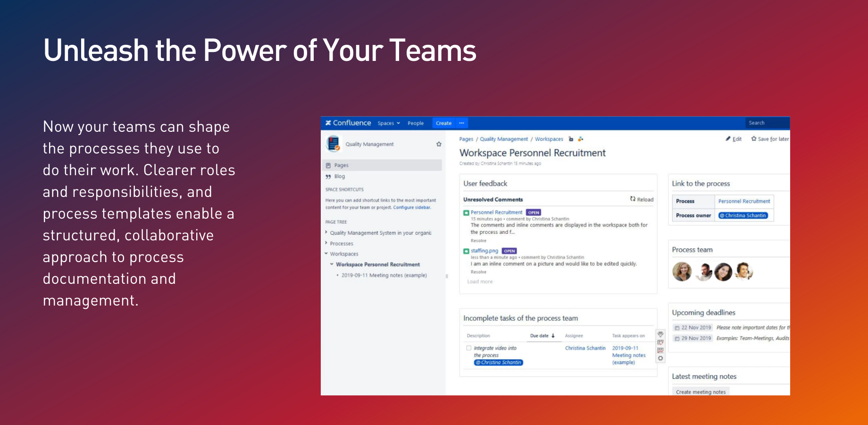Click @Christina Schantin mention in task
This screenshot has width=868, height=425.
point(499,363)
